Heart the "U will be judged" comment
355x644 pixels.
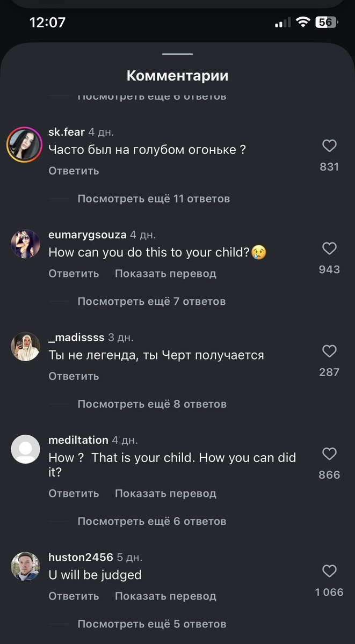point(329,571)
